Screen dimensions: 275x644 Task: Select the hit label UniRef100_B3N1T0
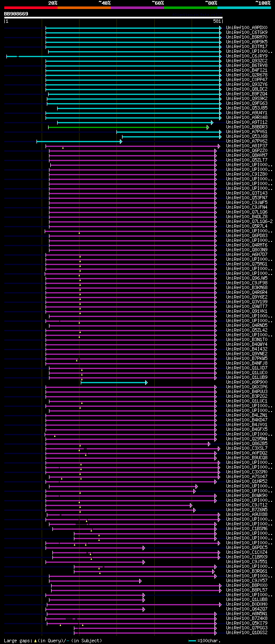click(x=247, y=340)
